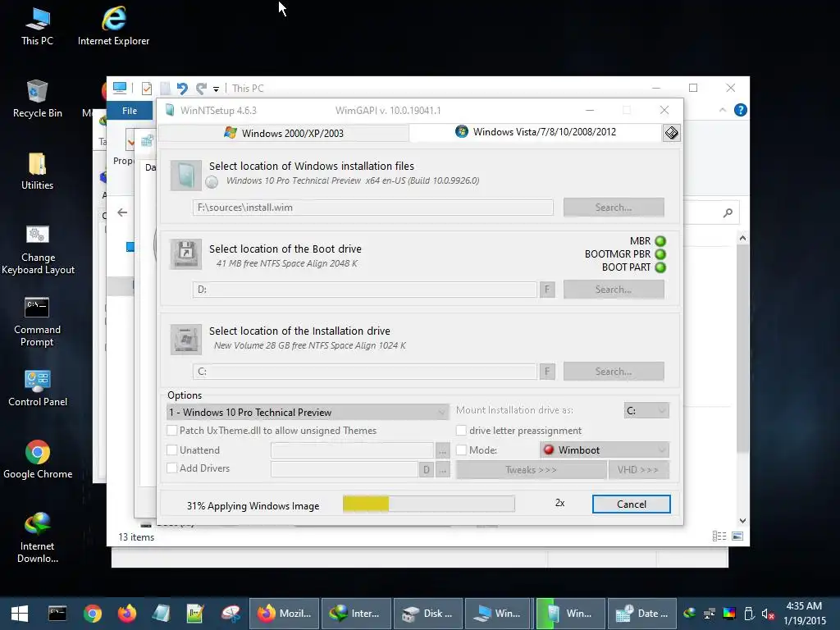
Task: Click the Windows installation files source icon
Action: pyautogui.click(x=186, y=176)
